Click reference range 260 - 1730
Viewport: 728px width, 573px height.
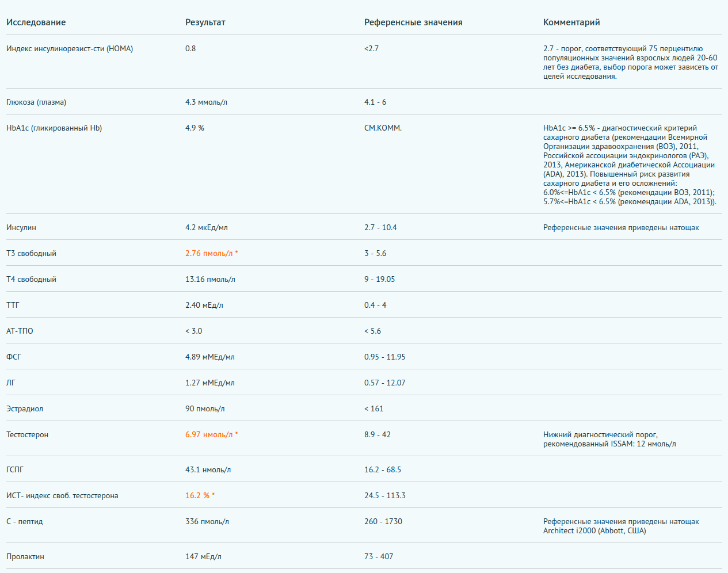coord(383,522)
